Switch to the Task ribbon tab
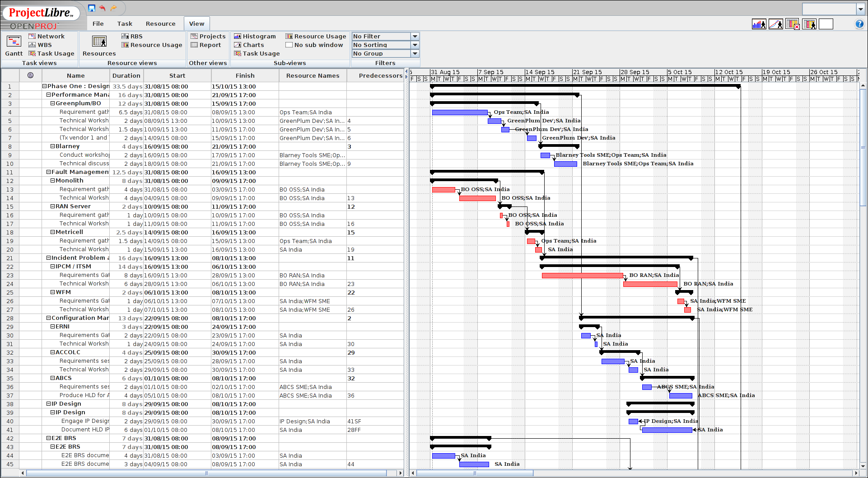Screen dimensions: 868x478 click(x=125, y=23)
